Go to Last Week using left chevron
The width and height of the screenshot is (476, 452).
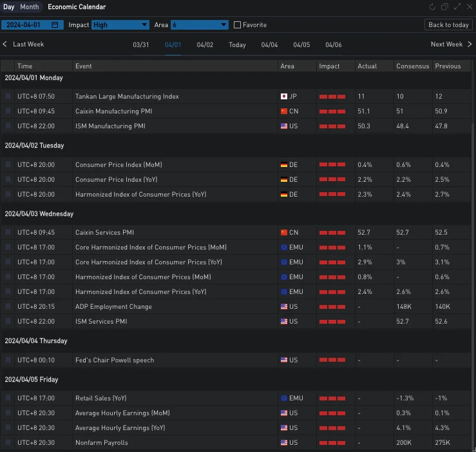coord(6,44)
